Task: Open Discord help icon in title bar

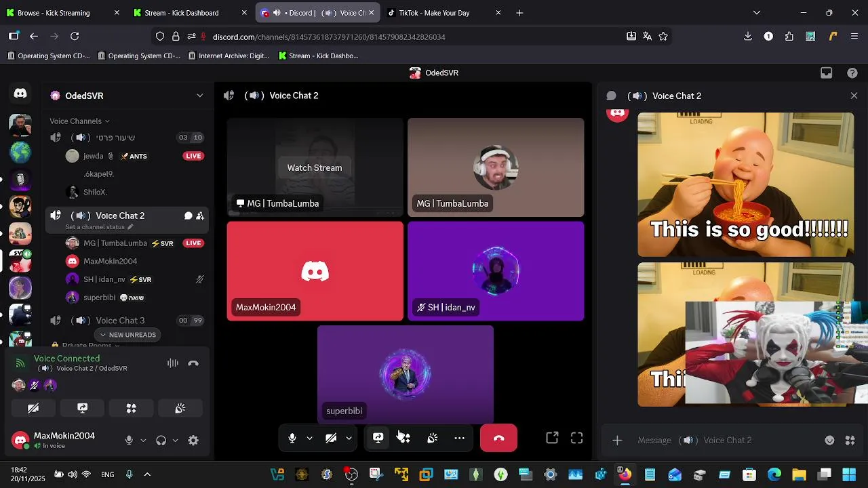Action: pyautogui.click(x=852, y=73)
